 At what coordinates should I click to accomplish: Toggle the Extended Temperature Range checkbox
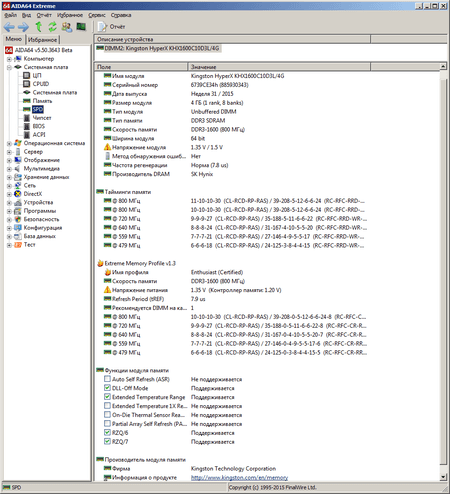coord(107,397)
